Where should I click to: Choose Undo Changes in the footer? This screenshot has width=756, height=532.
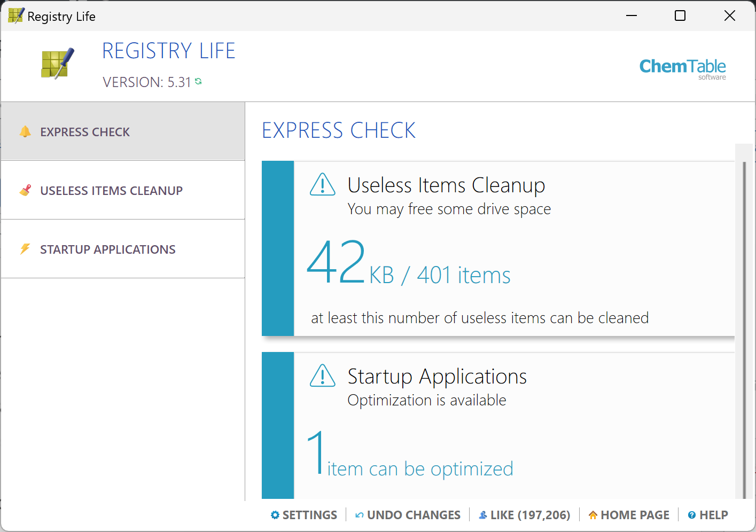coord(408,515)
